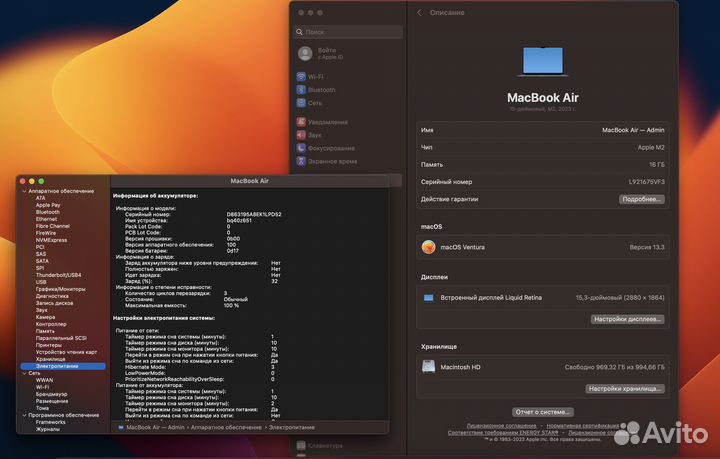Select Брандмауэр under Сеть

(51, 394)
